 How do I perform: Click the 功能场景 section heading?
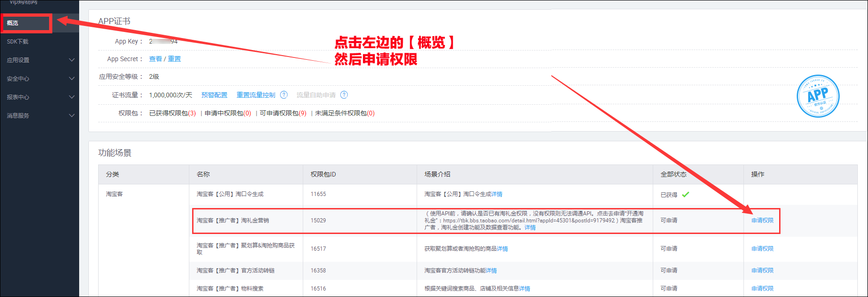[x=115, y=153]
